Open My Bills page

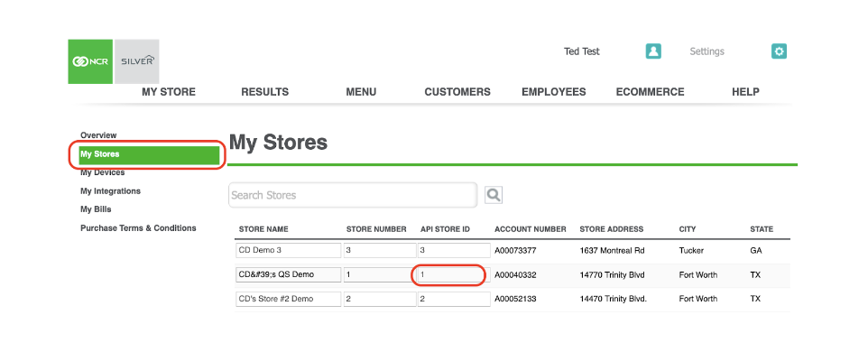click(x=96, y=209)
